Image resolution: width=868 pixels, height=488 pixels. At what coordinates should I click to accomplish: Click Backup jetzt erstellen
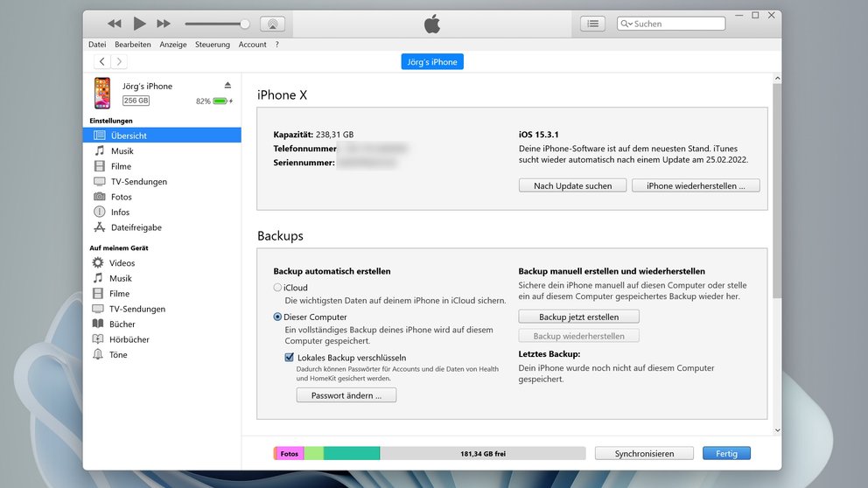(x=578, y=317)
